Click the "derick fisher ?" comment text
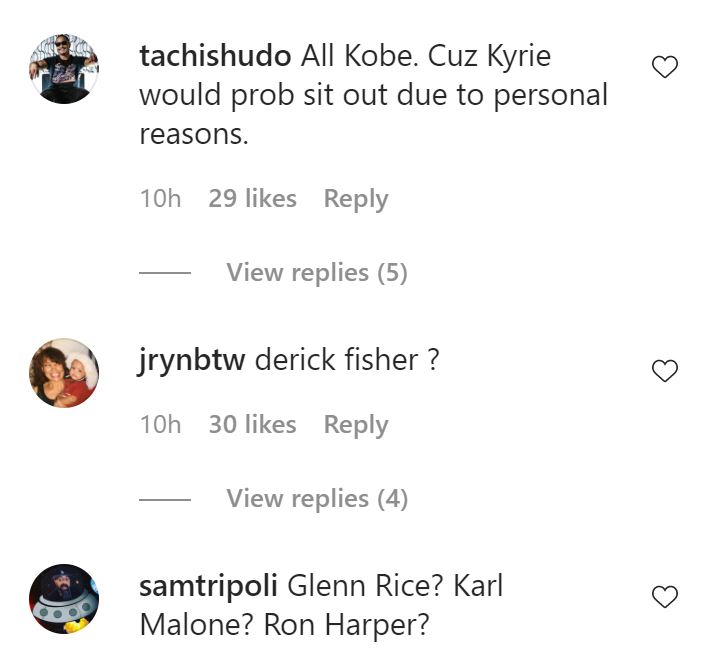Viewport: 717px width, 658px height. (346, 360)
